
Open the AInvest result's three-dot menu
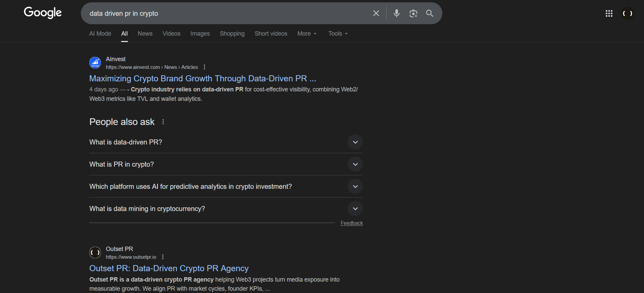pyautogui.click(x=204, y=67)
